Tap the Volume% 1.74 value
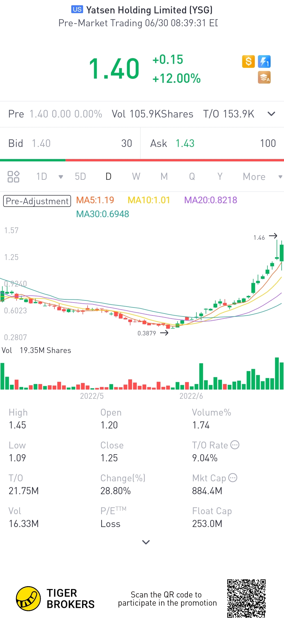 201,425
